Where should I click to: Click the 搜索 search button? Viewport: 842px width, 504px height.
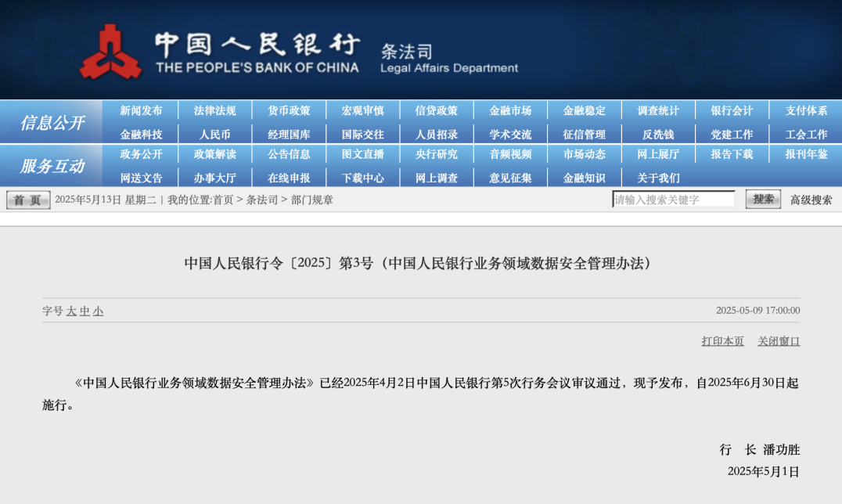click(x=762, y=200)
